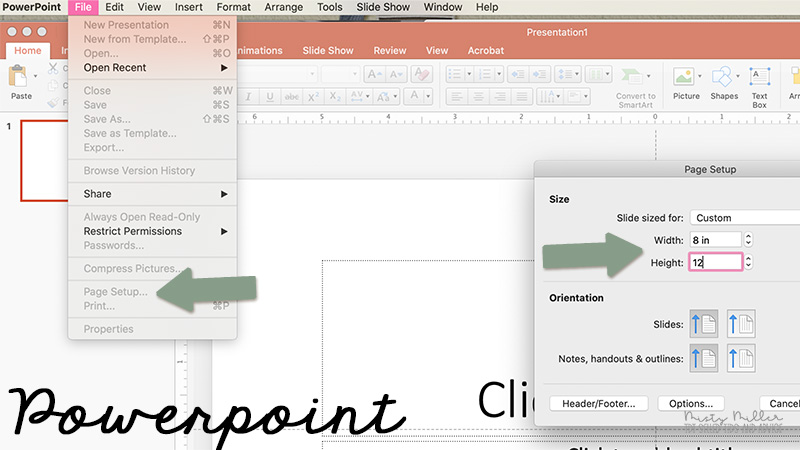Apply underline formatting

click(x=270, y=96)
